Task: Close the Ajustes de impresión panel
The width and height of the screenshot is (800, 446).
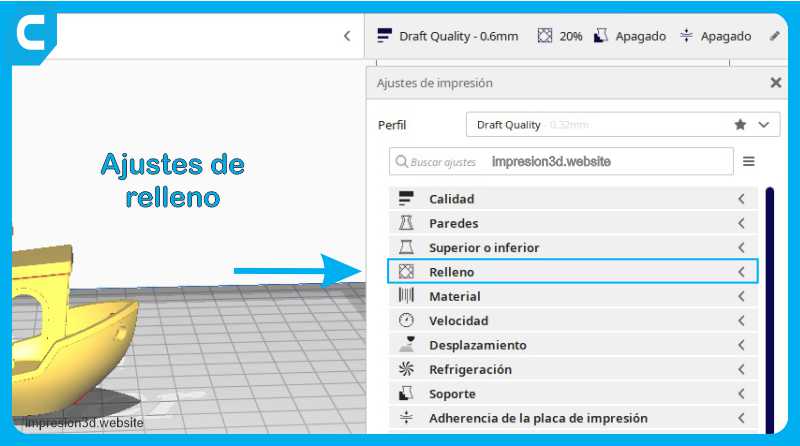Action: [776, 83]
